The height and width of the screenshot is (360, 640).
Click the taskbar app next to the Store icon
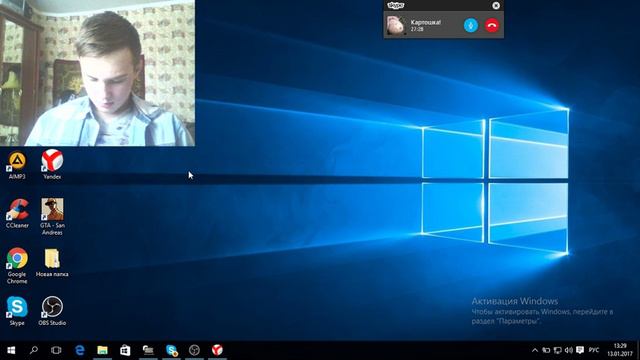(x=148, y=350)
